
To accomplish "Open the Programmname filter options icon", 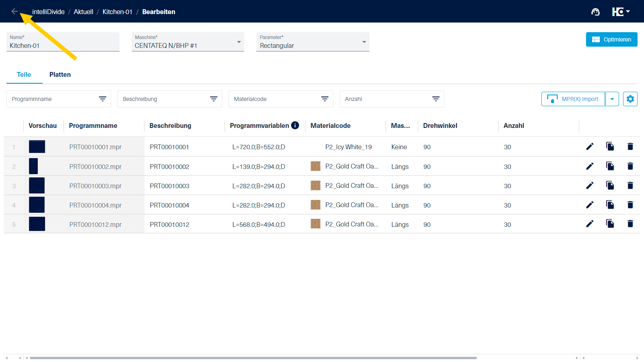I will coord(103,99).
